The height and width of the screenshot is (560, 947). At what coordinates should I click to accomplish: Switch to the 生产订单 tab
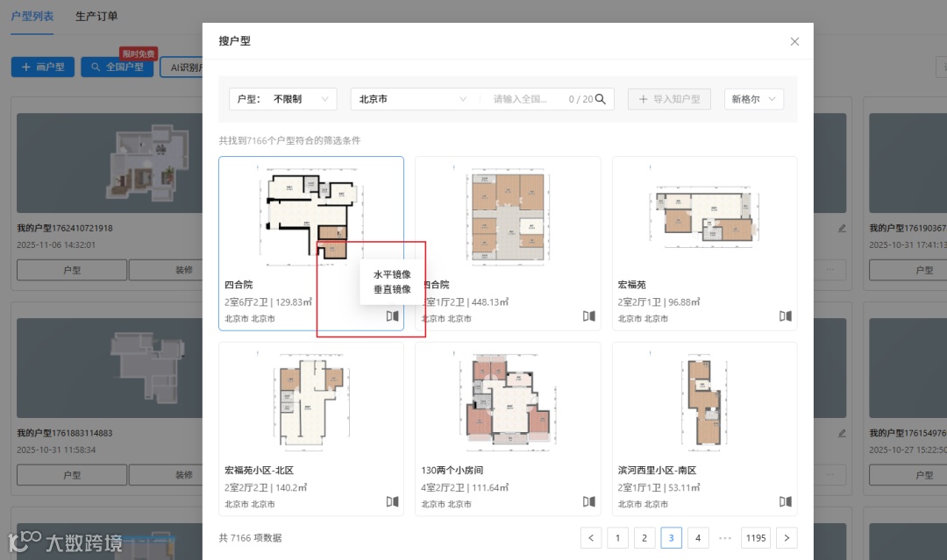coord(96,17)
